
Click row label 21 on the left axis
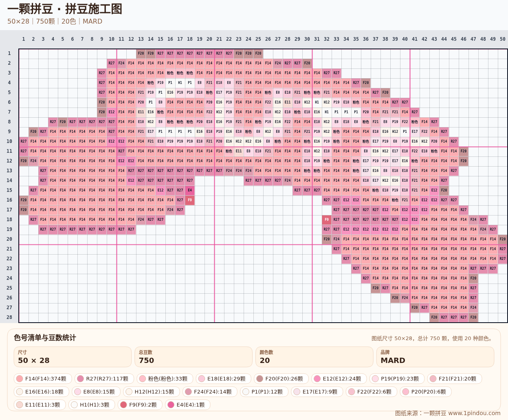click(9, 249)
